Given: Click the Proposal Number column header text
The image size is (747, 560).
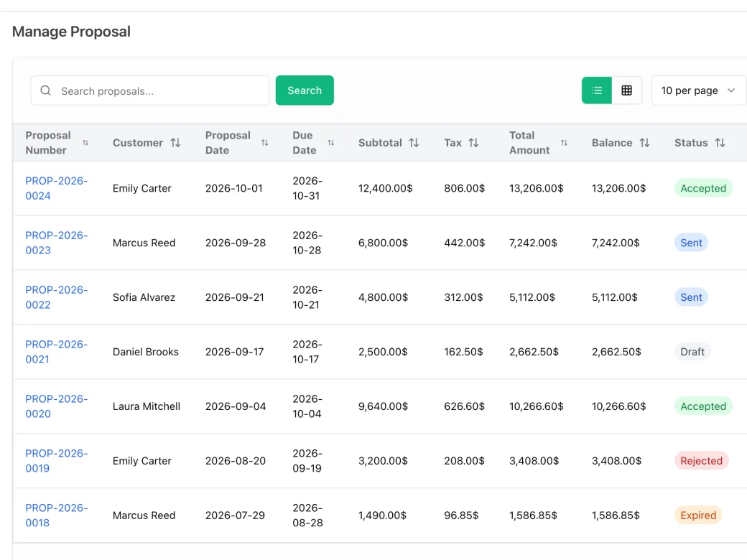Looking at the screenshot, I should click(x=48, y=143).
